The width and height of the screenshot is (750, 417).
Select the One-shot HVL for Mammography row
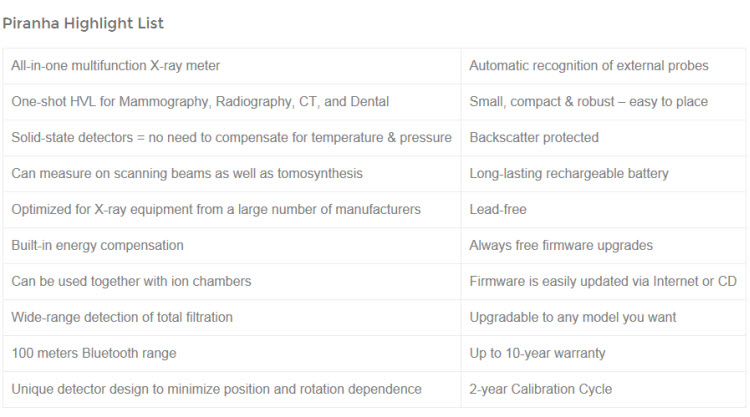[x=200, y=102]
